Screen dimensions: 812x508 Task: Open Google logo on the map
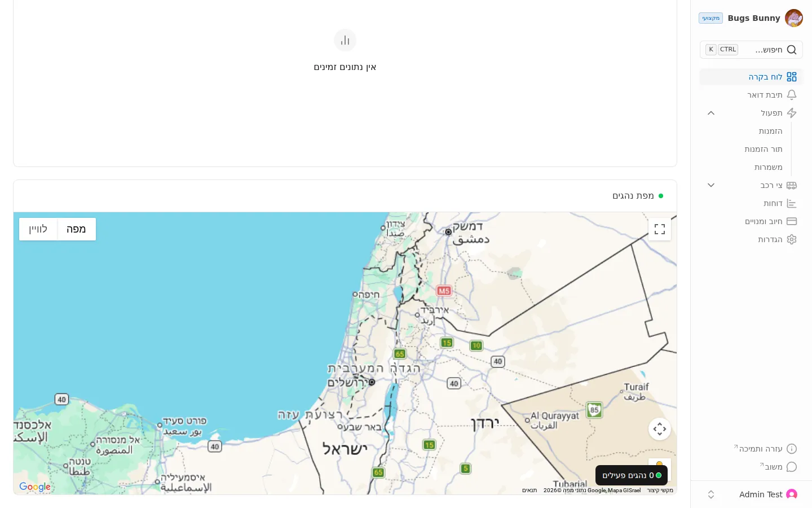tap(35, 487)
